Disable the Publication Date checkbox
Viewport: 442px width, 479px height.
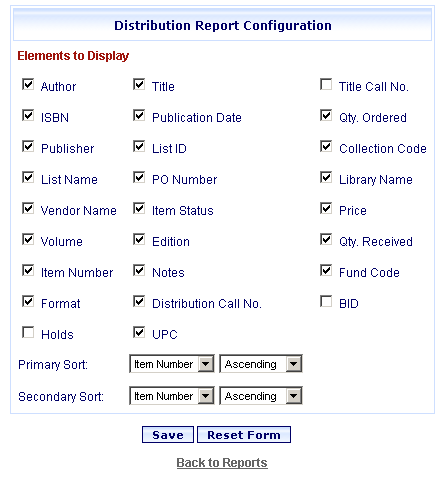coord(139,116)
